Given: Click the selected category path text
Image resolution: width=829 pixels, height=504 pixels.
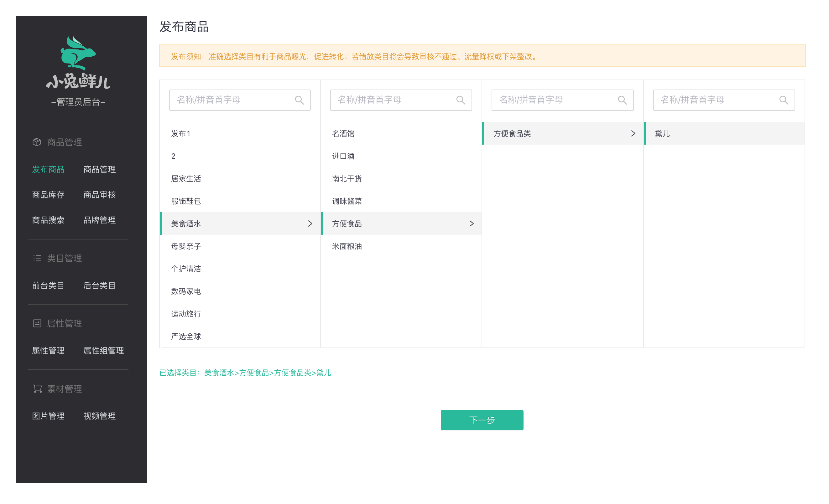Looking at the screenshot, I should [x=245, y=373].
